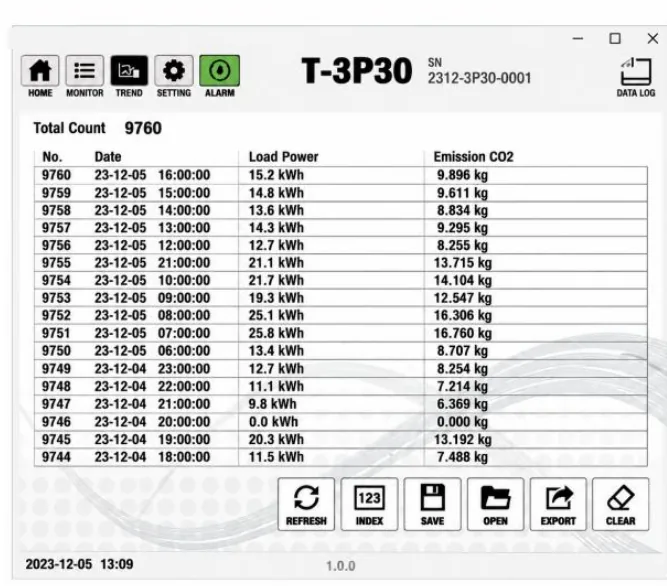The image size is (667, 586).
Task: Click load power 9.8 kWh
Action: click(x=273, y=404)
